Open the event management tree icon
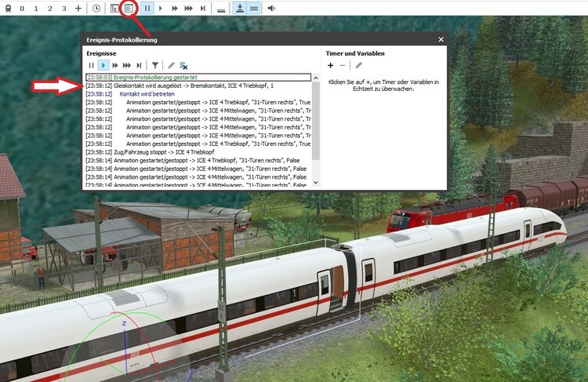This screenshot has width=588, height=382. click(114, 9)
